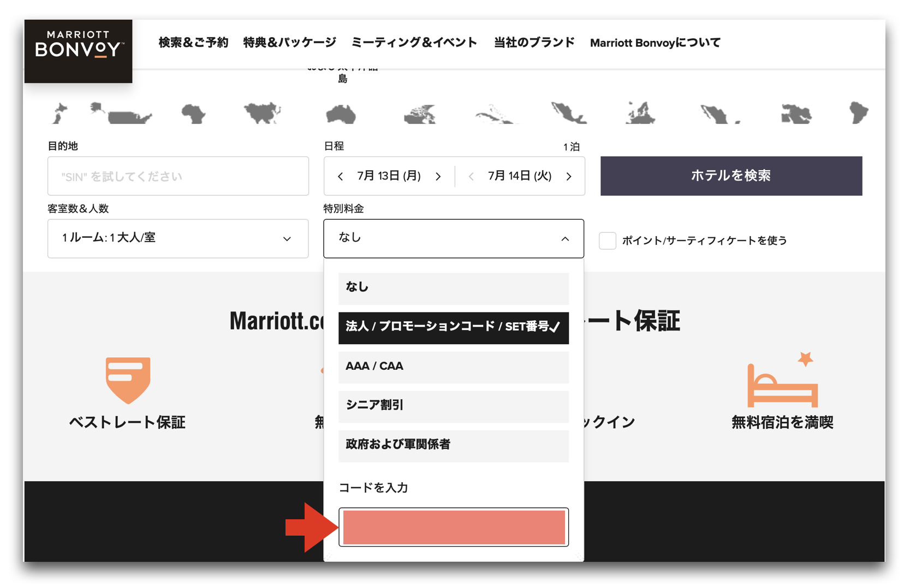The image size is (904, 588).
Task: Pick the Australia map icon
Action: 341,114
